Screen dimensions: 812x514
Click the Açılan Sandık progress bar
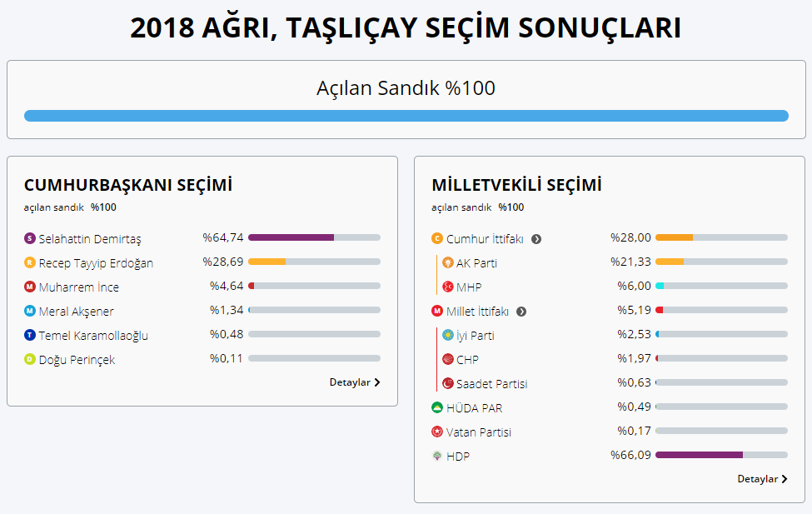(x=406, y=116)
